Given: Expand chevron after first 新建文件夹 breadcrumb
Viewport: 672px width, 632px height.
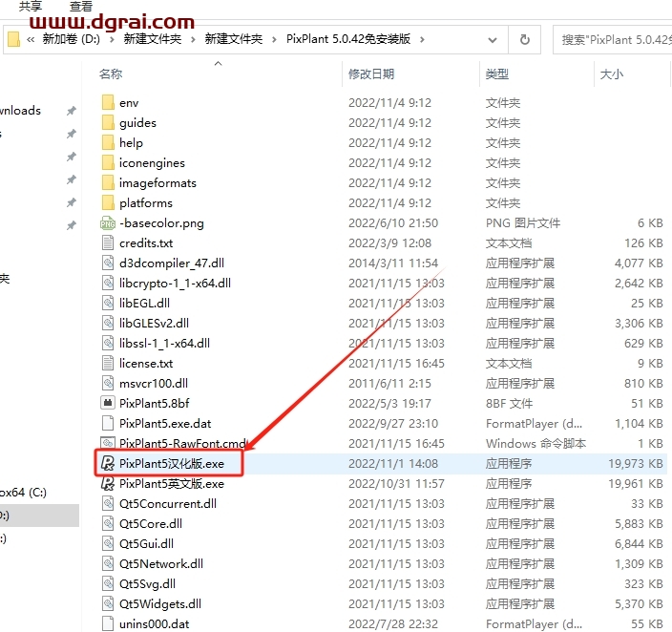Looking at the screenshot, I should click(x=193, y=40).
